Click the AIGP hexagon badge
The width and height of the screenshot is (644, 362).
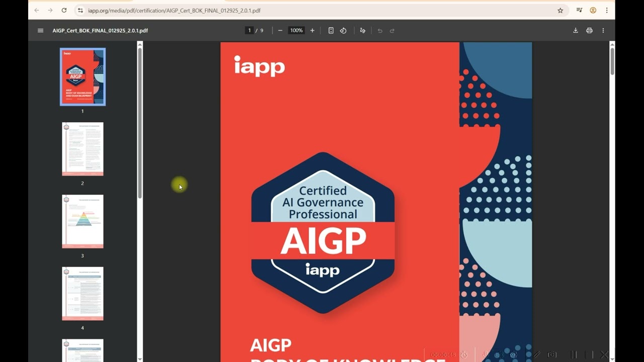click(323, 232)
